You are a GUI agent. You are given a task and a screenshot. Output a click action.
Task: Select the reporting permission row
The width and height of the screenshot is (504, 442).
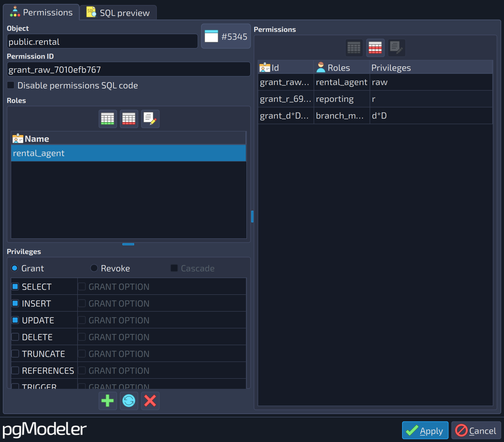[x=375, y=99]
